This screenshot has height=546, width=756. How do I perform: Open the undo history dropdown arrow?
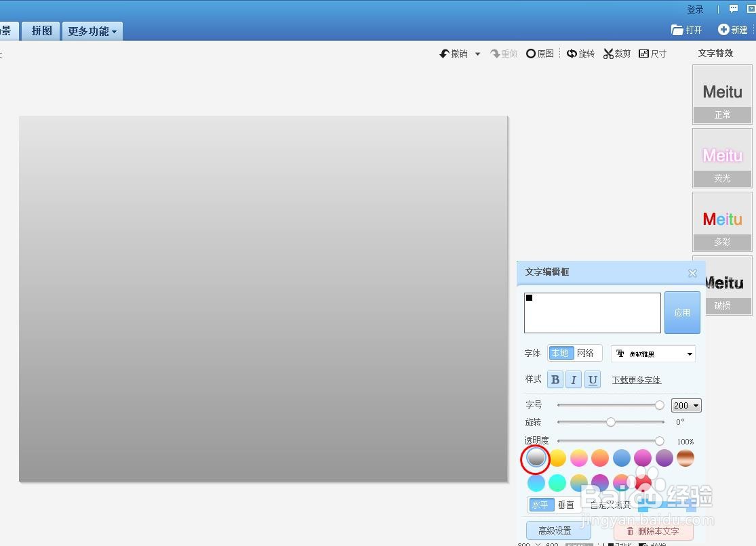(x=477, y=54)
